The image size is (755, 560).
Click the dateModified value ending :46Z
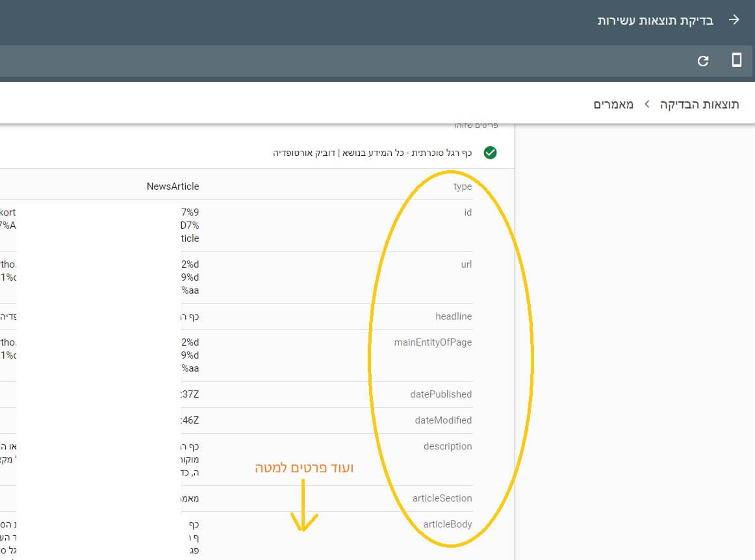(x=190, y=420)
